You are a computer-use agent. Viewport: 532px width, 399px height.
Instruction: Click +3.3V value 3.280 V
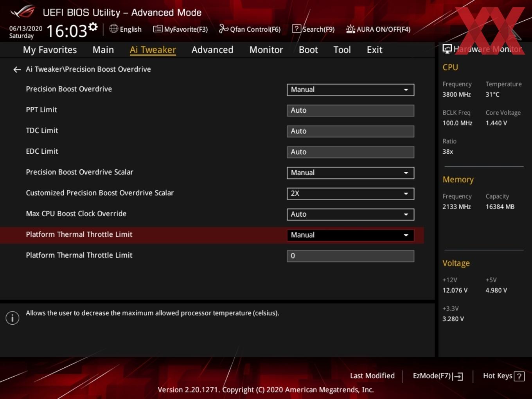[x=453, y=319]
